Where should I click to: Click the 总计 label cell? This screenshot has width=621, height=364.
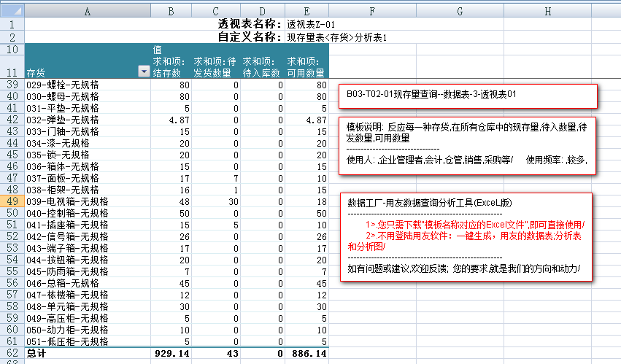88,353
